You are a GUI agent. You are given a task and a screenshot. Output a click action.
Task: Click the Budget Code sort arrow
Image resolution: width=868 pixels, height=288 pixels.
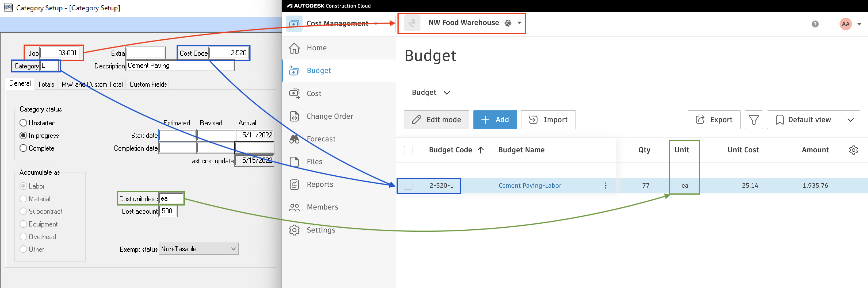click(x=481, y=150)
